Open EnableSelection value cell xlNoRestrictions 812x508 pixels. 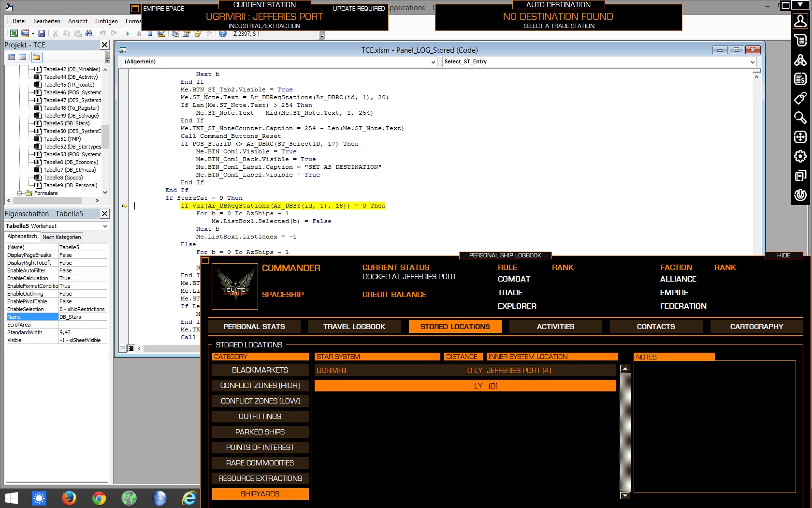[83, 309]
